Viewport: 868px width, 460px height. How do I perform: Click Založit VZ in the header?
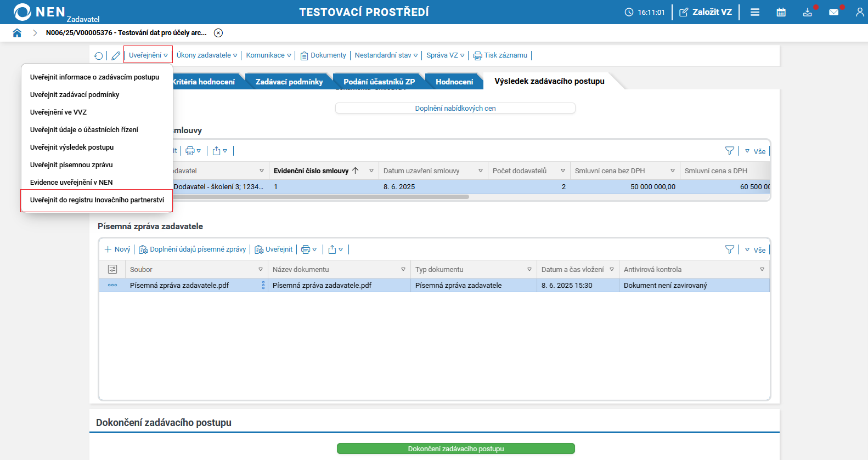706,12
